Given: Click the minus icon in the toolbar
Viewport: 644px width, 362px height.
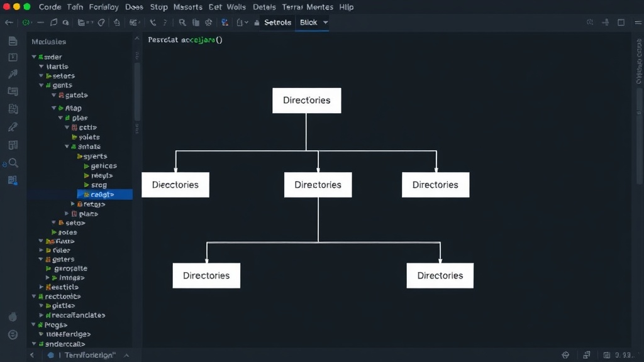Looking at the screenshot, I should pos(40,23).
